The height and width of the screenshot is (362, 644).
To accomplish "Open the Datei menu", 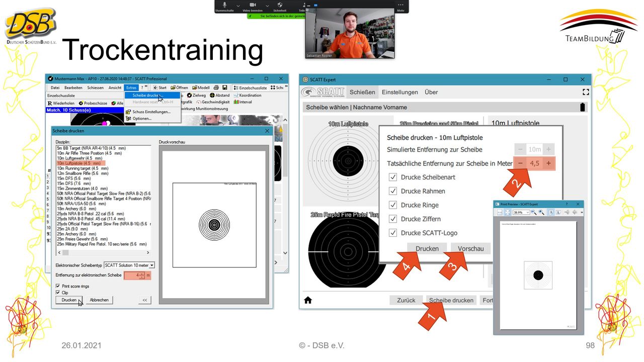I will (55, 87).
